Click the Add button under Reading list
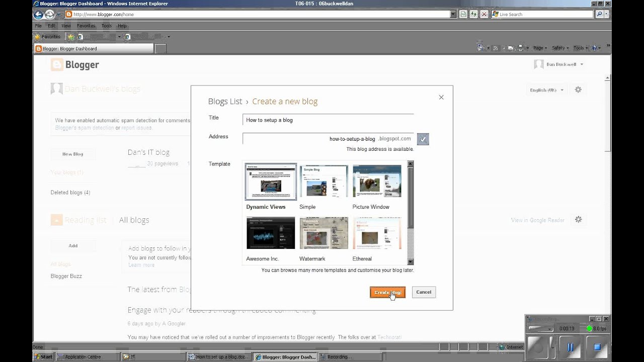This screenshot has width=644, height=362. [73, 246]
